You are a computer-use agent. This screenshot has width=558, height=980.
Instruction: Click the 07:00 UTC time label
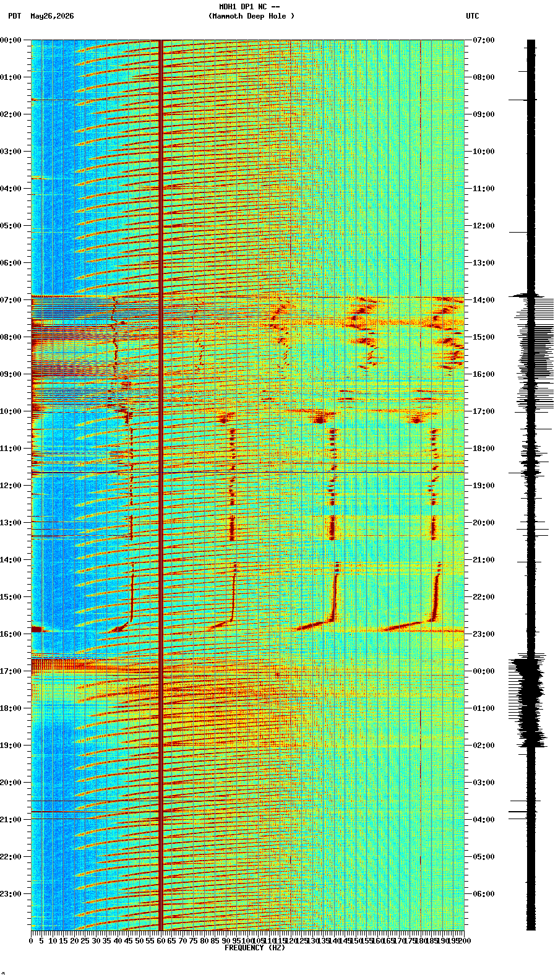tap(483, 40)
